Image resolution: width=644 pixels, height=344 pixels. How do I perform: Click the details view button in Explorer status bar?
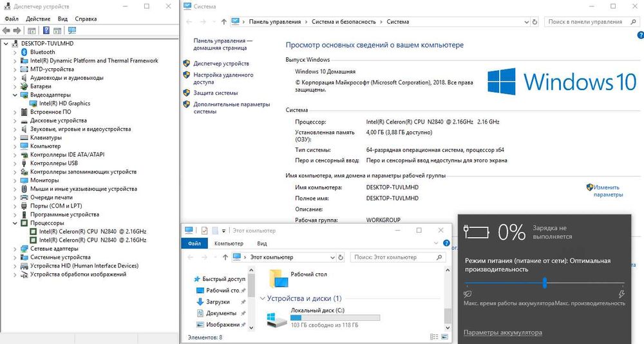tap(433, 337)
